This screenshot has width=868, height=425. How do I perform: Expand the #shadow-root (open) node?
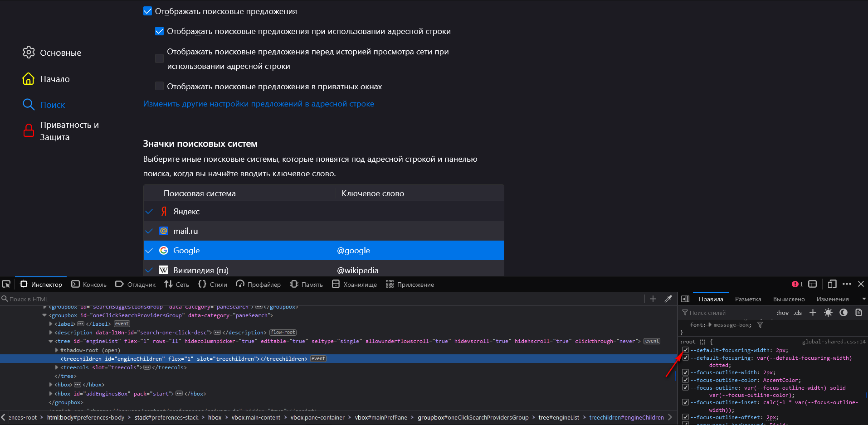[x=56, y=350]
